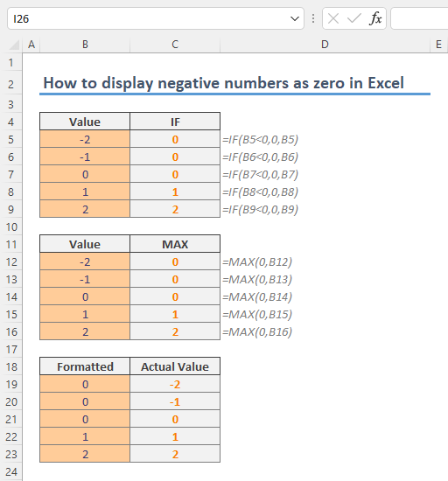The image size is (448, 481).
Task: Click the title cell about negative numbers
Action: [x=223, y=83]
